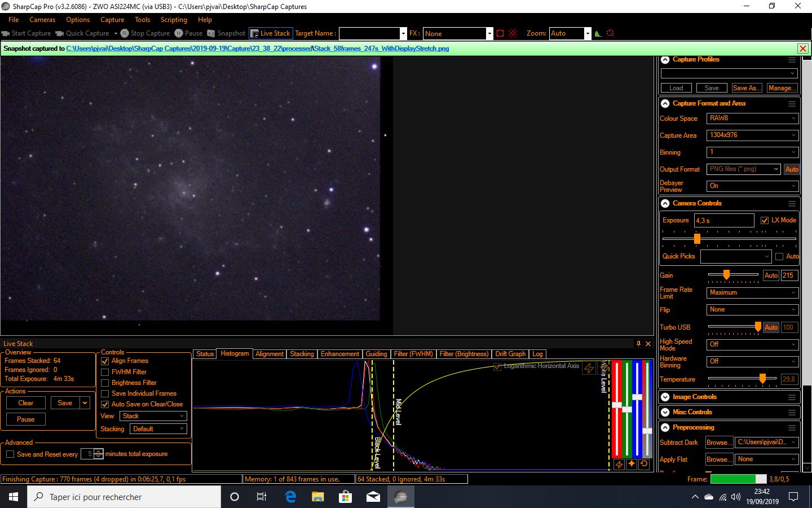Viewport: 812px width, 508px height.
Task: Open the green image histogram icon
Action: pos(598,33)
